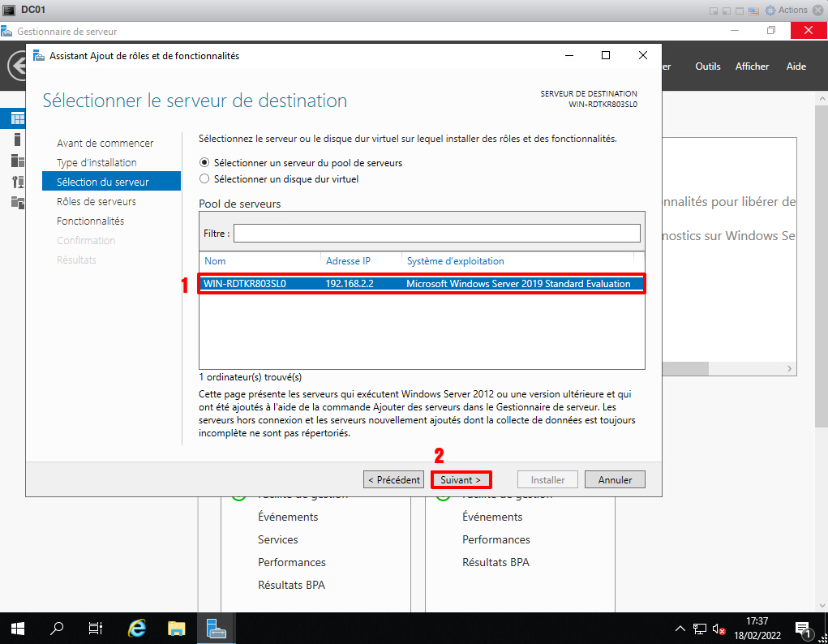Click the Server Manager taskbar icon

pos(215,629)
